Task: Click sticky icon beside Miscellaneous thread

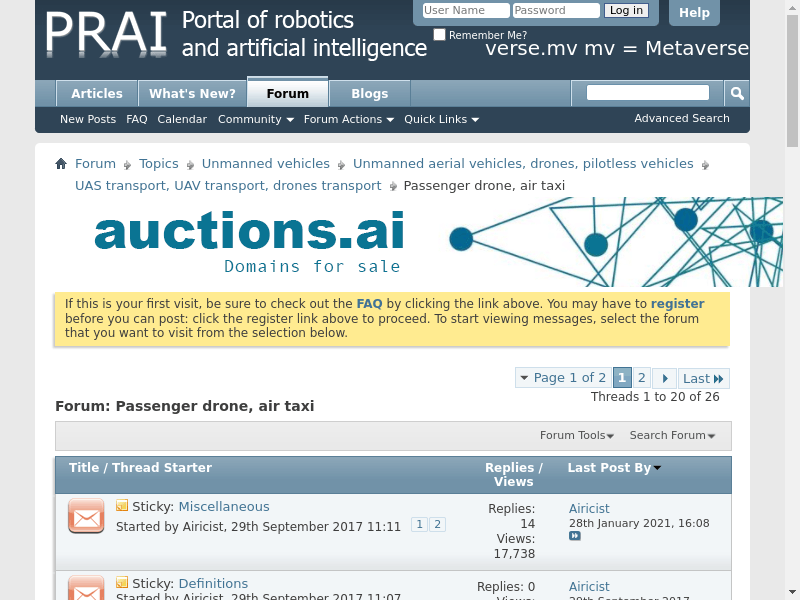Action: (122, 506)
